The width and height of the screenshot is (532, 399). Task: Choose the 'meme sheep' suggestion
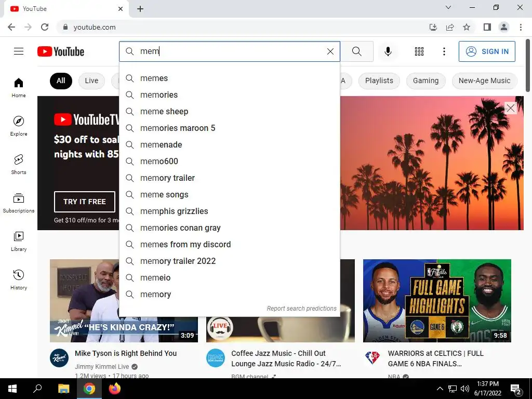229,111
